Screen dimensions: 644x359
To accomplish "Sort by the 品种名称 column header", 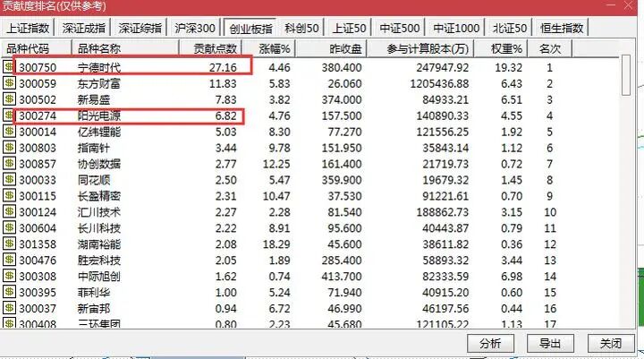I will 125,48.
